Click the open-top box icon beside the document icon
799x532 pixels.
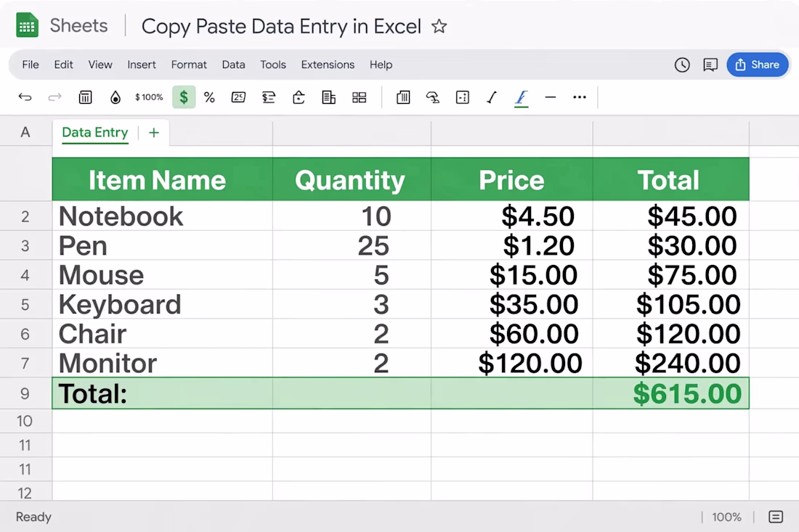(x=299, y=97)
